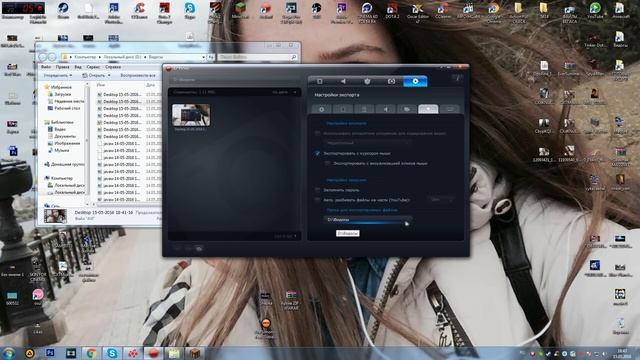
Task: Open the hardware acceleration type dropdown
Action: tap(368, 143)
